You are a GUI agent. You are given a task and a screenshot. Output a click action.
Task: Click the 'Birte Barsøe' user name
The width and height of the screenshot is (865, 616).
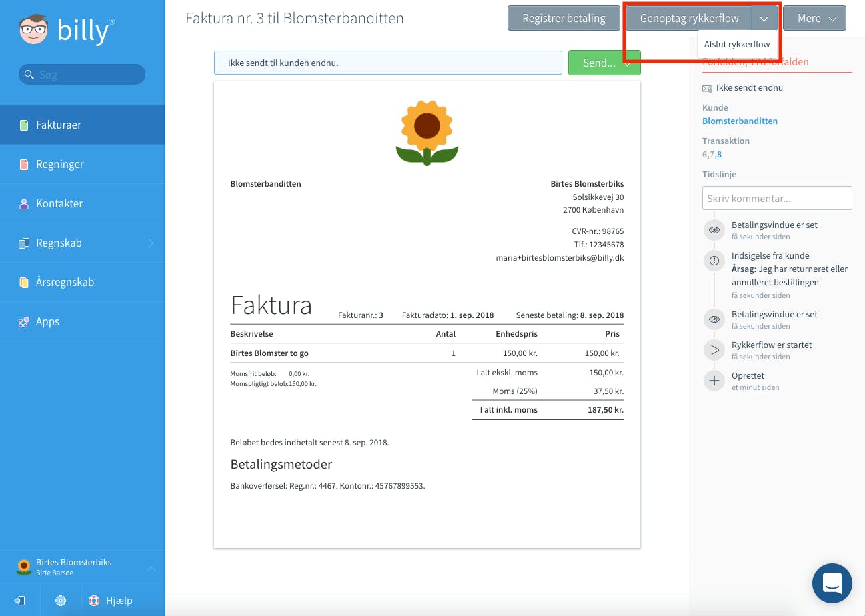click(x=55, y=573)
